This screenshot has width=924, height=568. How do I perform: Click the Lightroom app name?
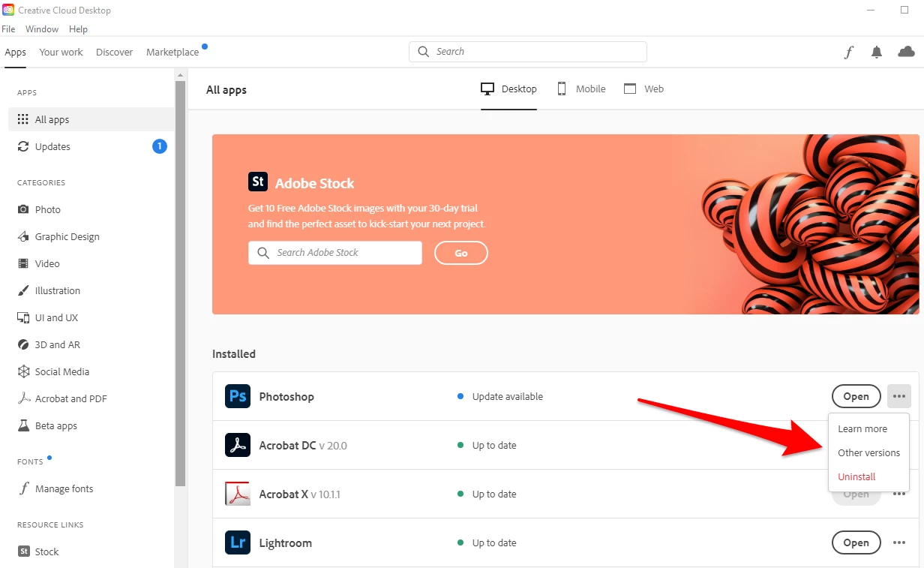pyautogui.click(x=286, y=543)
